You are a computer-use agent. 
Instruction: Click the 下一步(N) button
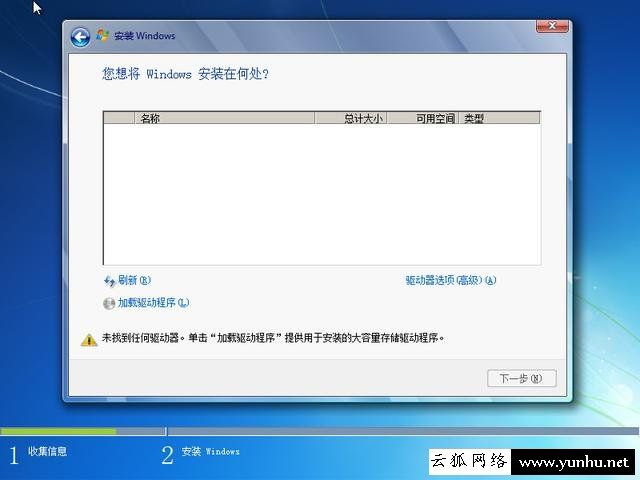522,378
